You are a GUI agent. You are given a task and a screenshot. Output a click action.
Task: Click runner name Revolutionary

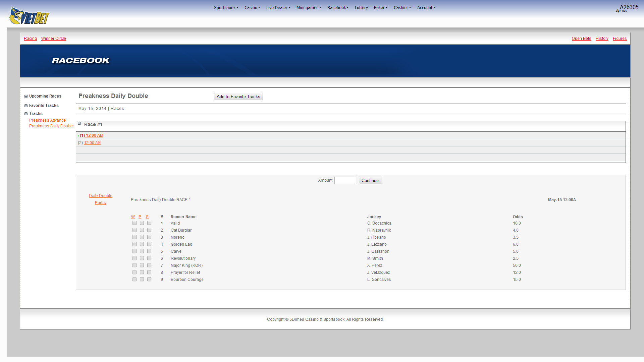pyautogui.click(x=183, y=258)
